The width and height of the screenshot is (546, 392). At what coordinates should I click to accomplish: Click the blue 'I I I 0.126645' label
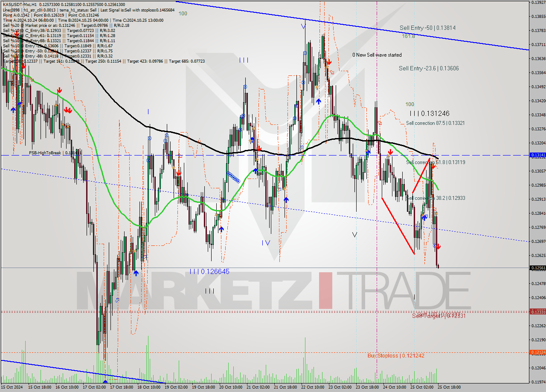pos(210,271)
